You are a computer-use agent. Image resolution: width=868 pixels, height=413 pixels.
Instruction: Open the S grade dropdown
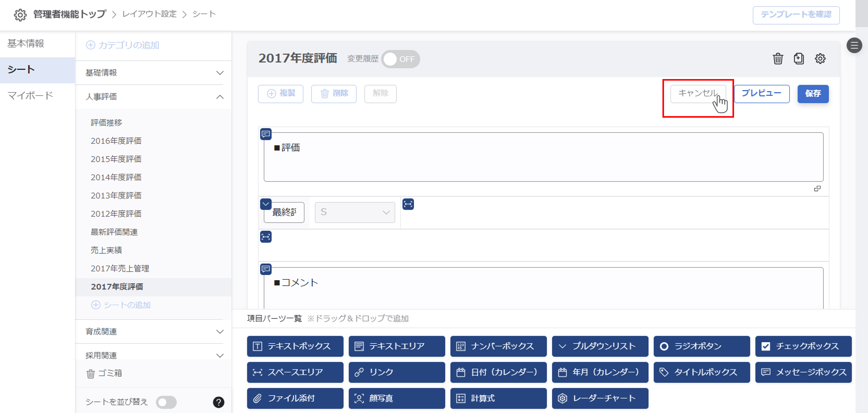click(x=354, y=212)
